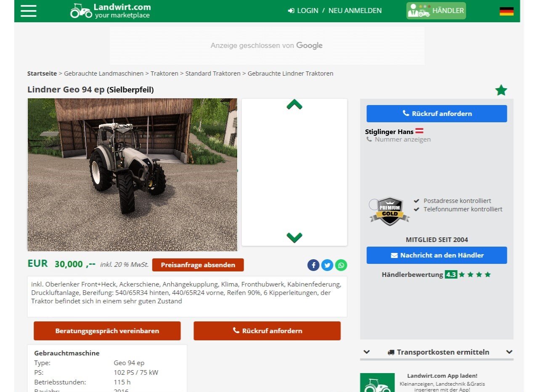
Task: Share listing on Facebook
Action: coord(313,265)
